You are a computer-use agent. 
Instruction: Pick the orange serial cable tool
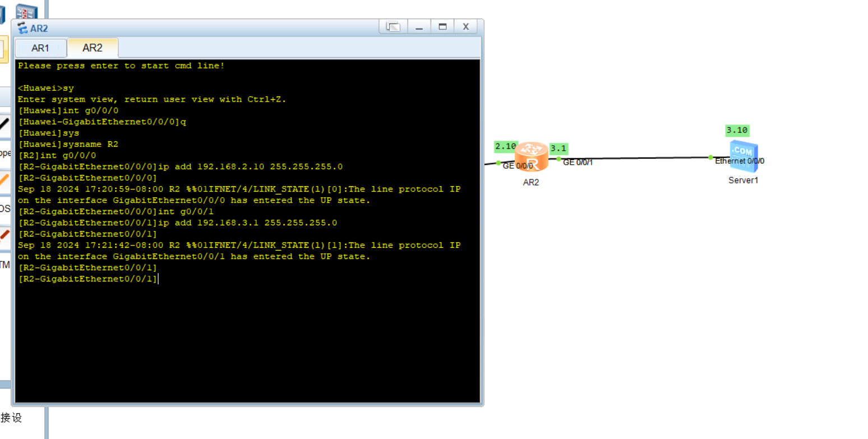(x=4, y=180)
